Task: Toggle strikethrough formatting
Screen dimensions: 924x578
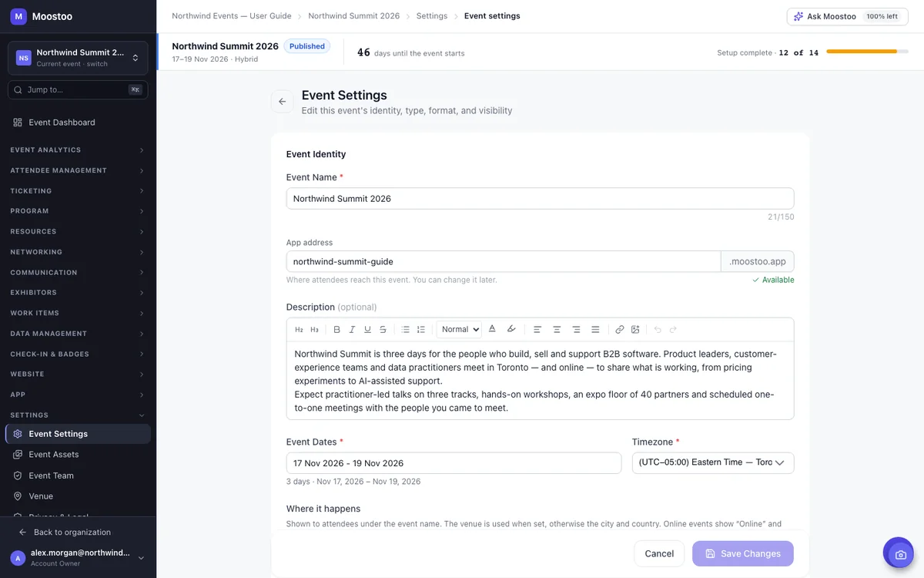Action: 383,330
